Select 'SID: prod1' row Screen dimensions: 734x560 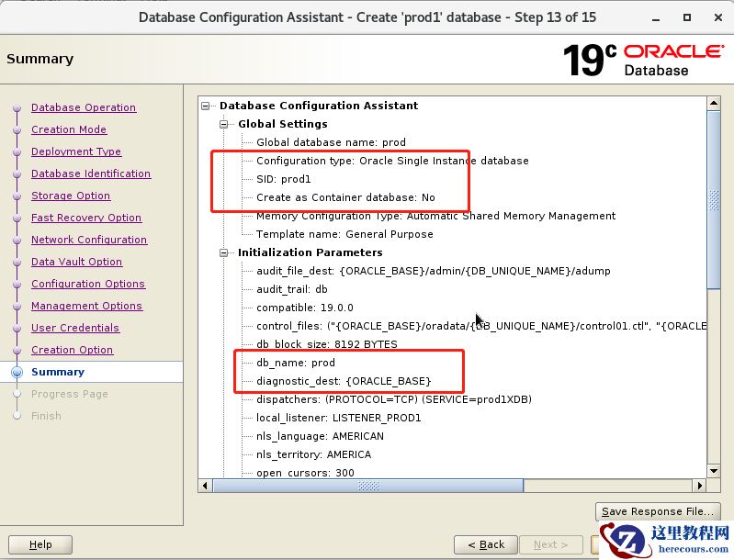point(283,179)
